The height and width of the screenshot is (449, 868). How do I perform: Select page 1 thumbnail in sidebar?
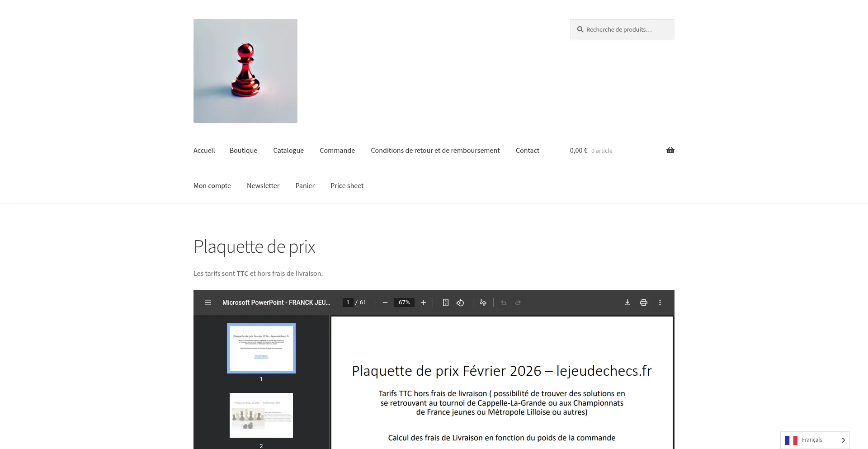pyautogui.click(x=261, y=348)
